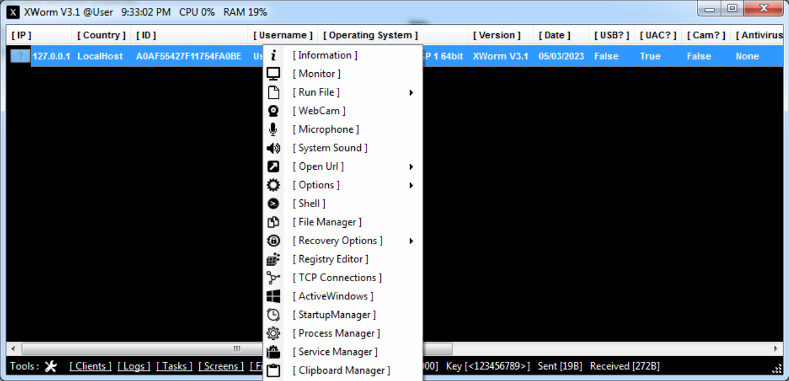Click the System Sound speaker icon
This screenshot has height=381, width=789.
[x=273, y=148]
